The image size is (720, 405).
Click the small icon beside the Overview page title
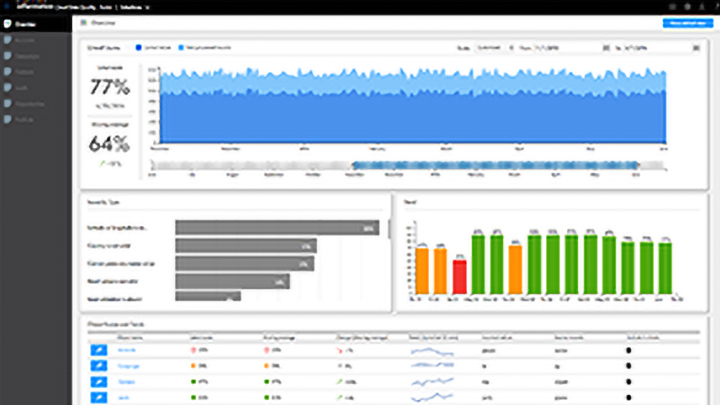coord(84,22)
